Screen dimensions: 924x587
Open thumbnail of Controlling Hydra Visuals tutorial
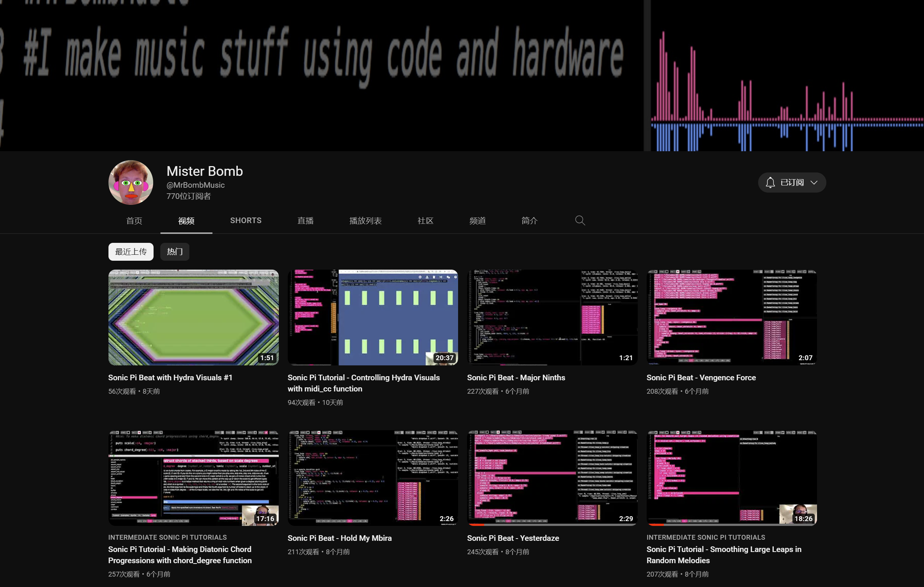pyautogui.click(x=373, y=317)
